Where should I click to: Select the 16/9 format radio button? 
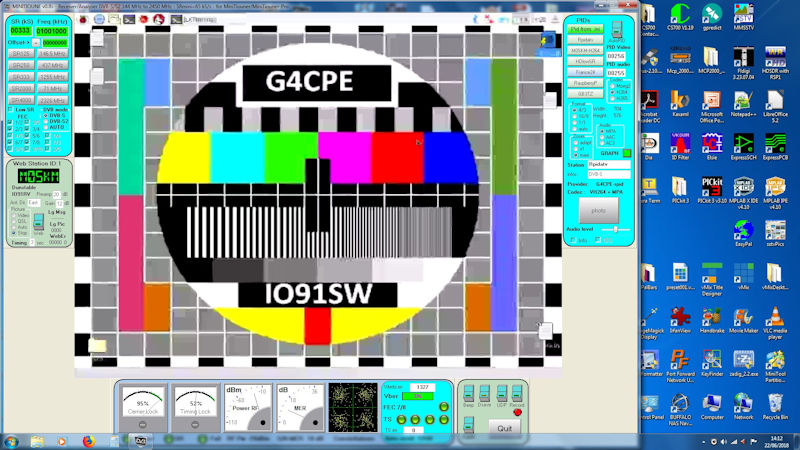click(575, 116)
